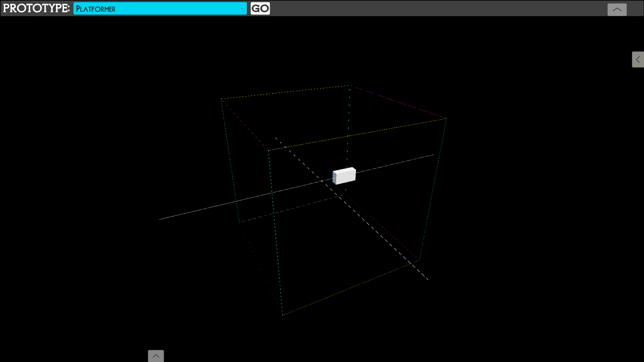This screenshot has height=362, width=644.
Task: Click the wireframe's rightmost top corner
Action: 446,119
